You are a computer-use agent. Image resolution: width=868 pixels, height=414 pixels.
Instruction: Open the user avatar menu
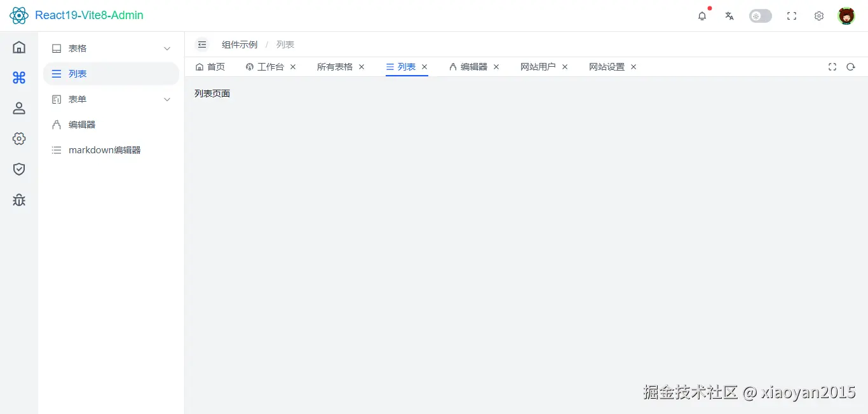point(846,16)
